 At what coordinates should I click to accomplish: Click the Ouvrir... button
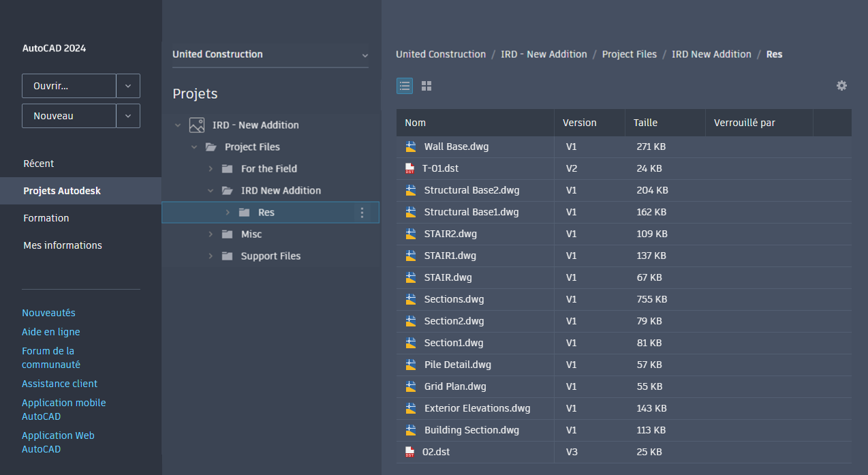click(69, 86)
